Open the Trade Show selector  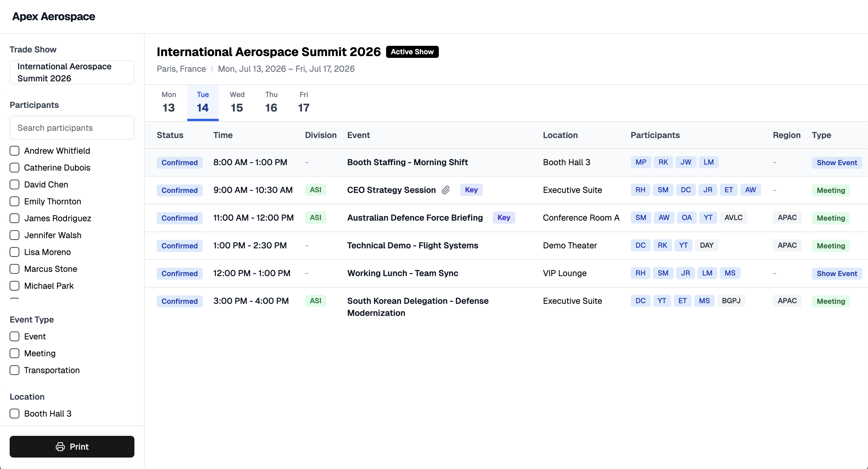click(x=72, y=72)
